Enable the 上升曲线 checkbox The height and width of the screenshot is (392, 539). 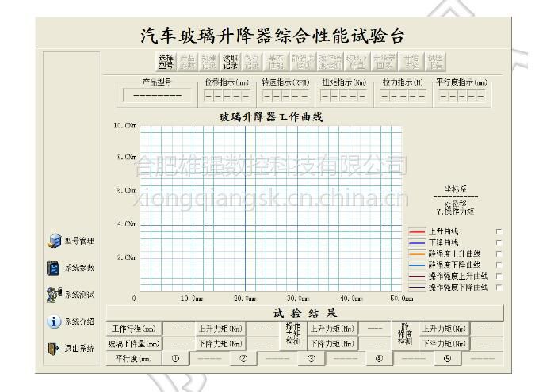(x=499, y=232)
